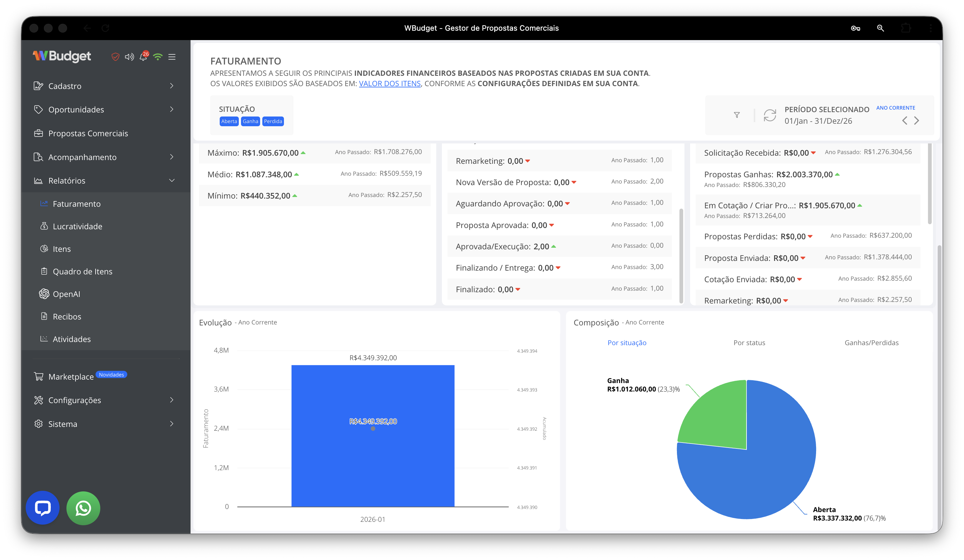Select the Ganhas/Perdidas tab
Image resolution: width=964 pixels, height=560 pixels.
(x=872, y=343)
